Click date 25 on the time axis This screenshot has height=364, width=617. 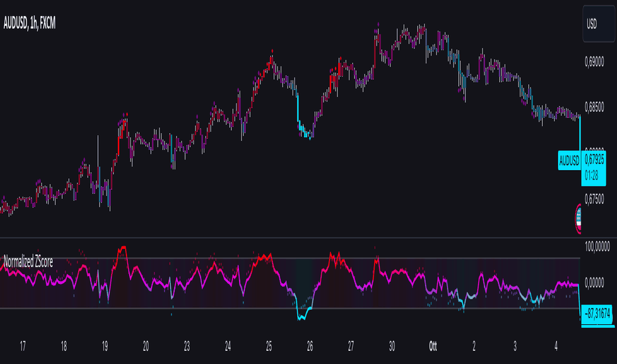(269, 346)
